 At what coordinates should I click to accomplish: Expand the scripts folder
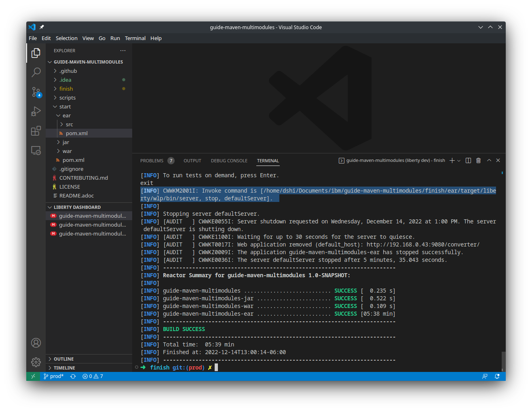click(89, 98)
